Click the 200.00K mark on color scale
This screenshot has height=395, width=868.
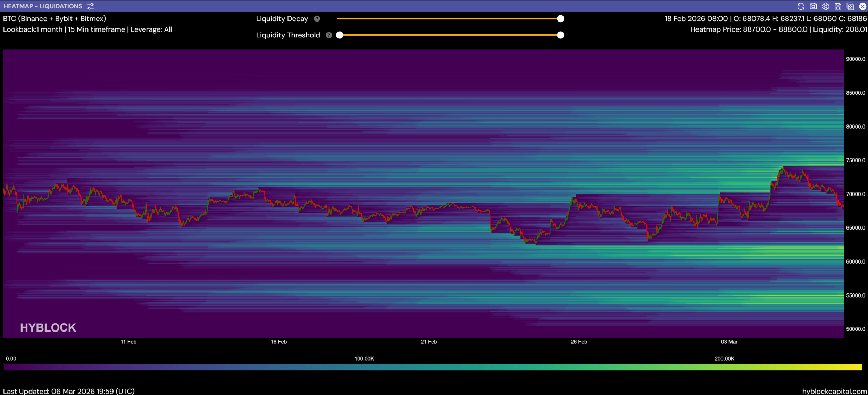pos(724,359)
